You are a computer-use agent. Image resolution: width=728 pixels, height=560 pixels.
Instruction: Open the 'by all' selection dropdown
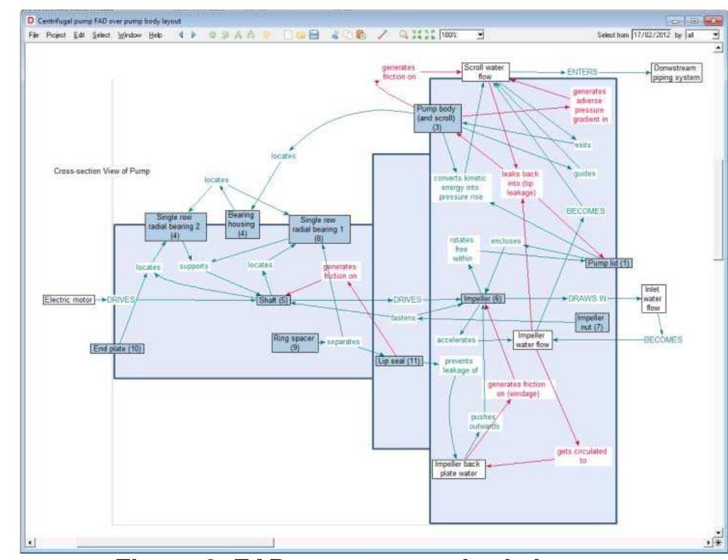[x=715, y=35]
